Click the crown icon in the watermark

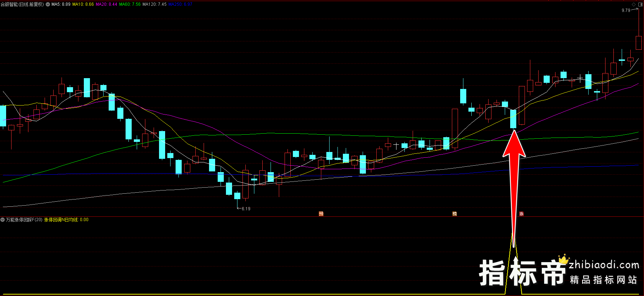click(x=563, y=259)
